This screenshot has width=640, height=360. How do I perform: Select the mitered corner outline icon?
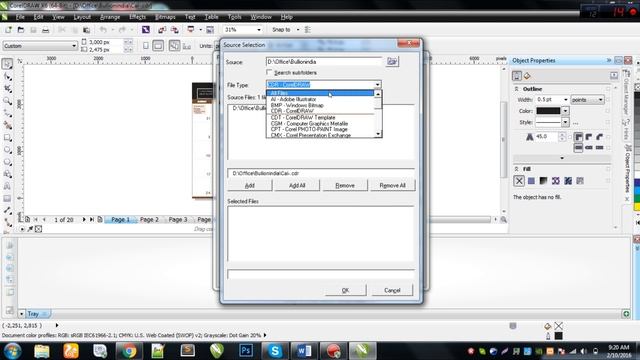pyautogui.click(x=578, y=137)
